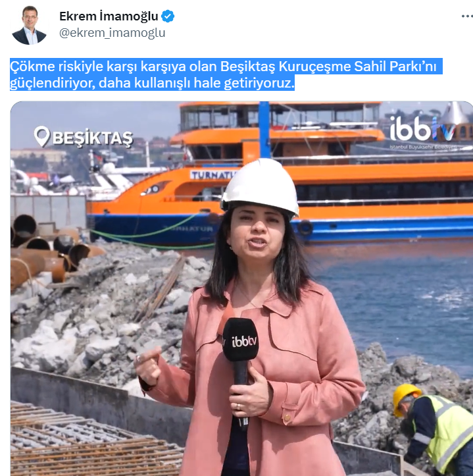This screenshot has width=473, height=476.
Task: Open Ekrem İmamoğlu's profile avatar
Action: [29, 25]
